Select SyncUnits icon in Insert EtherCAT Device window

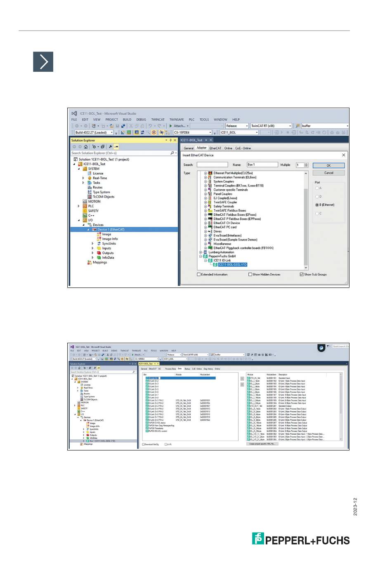point(99,243)
